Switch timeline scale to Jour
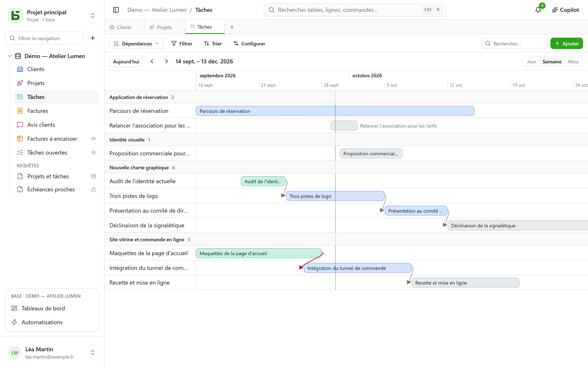This screenshot has width=588, height=368. coord(531,62)
